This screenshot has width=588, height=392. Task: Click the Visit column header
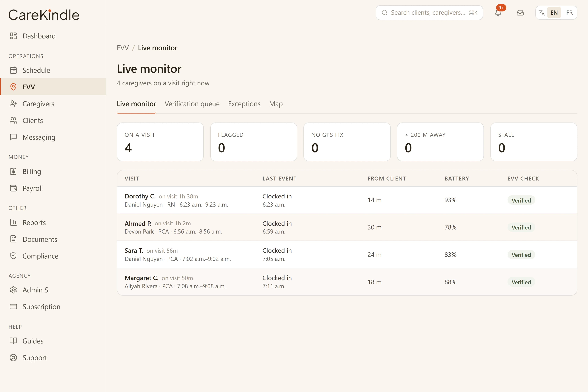point(132,179)
